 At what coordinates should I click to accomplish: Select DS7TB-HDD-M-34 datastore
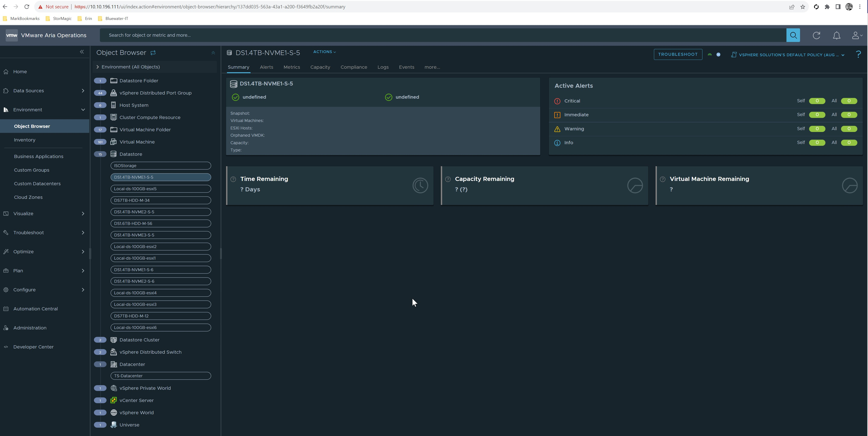(161, 200)
